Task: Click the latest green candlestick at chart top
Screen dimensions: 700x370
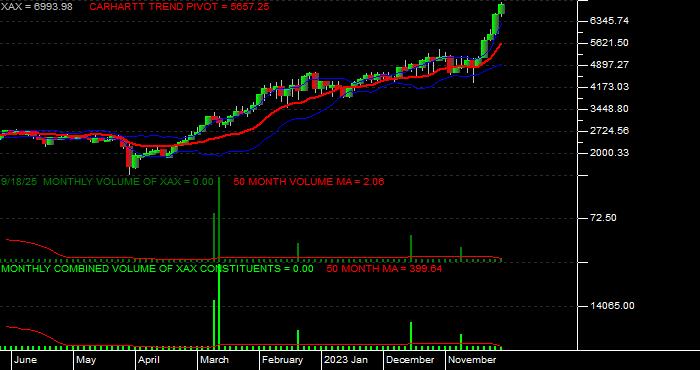Action: (502, 8)
